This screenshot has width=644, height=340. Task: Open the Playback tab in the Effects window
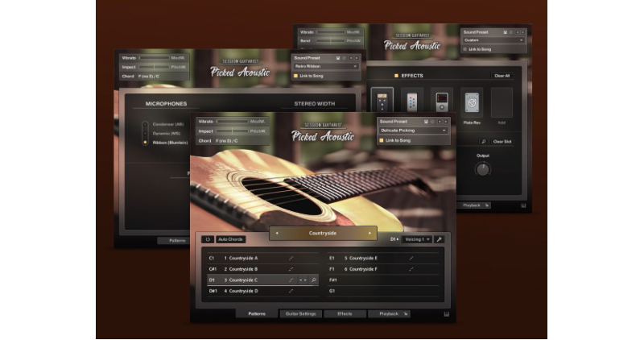point(474,205)
